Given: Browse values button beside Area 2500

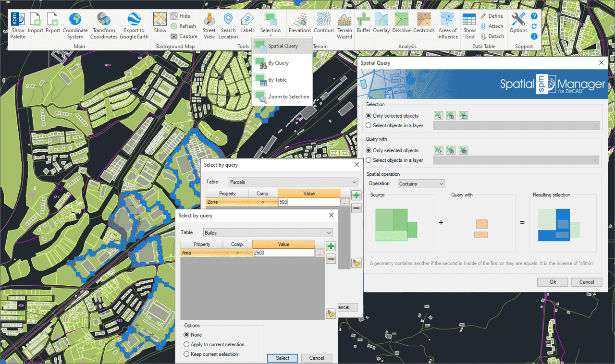Looking at the screenshot, I should pyautogui.click(x=320, y=253).
